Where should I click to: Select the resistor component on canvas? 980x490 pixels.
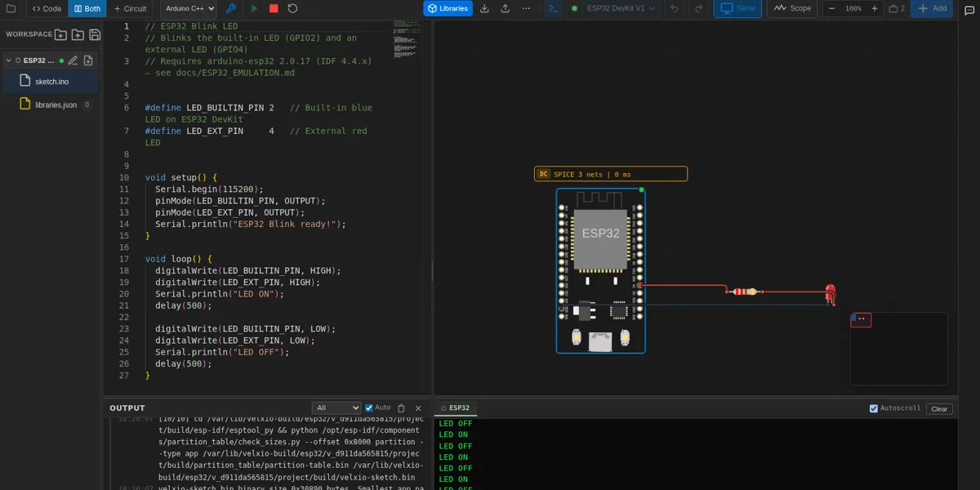tap(745, 292)
